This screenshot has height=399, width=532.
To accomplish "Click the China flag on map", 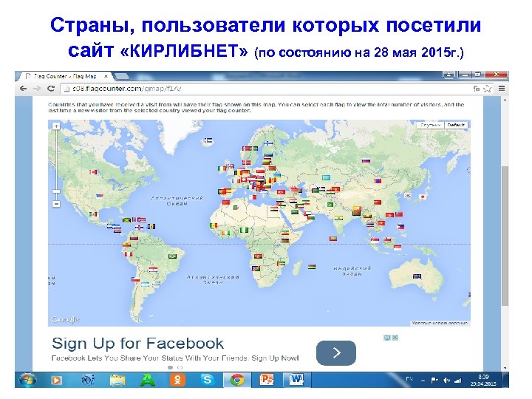I will point(378,202).
